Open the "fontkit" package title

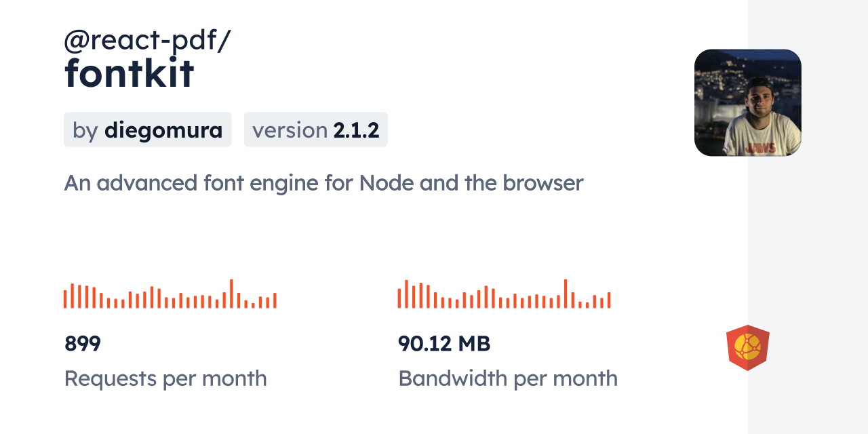[x=129, y=74]
